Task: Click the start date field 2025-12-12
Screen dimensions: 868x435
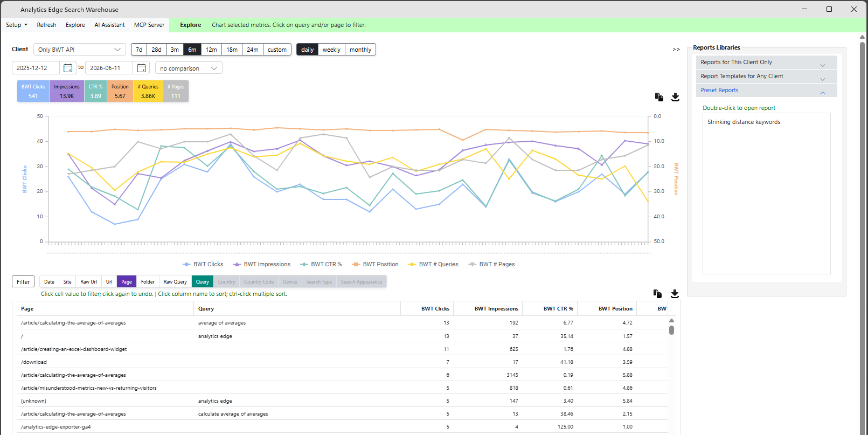Action: pos(36,68)
